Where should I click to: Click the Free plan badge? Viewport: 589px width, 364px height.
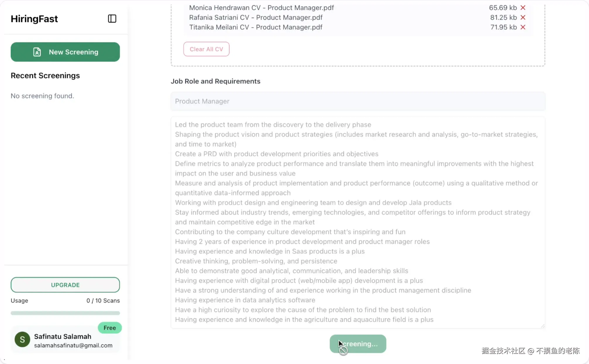click(x=110, y=328)
